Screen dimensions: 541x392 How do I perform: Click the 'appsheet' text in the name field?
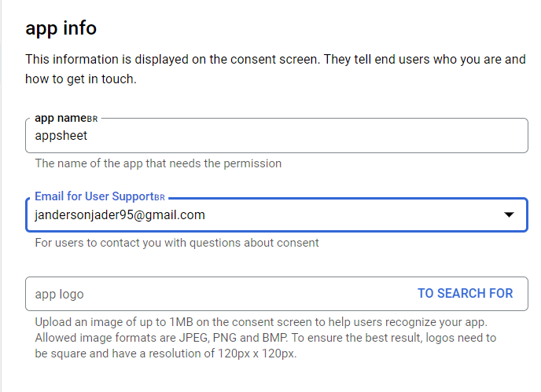point(61,136)
